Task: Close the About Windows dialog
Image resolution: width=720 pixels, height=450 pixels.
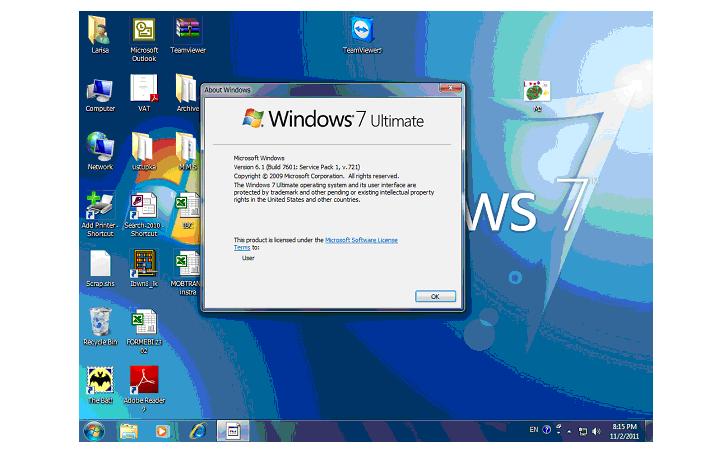Action: click(x=450, y=88)
